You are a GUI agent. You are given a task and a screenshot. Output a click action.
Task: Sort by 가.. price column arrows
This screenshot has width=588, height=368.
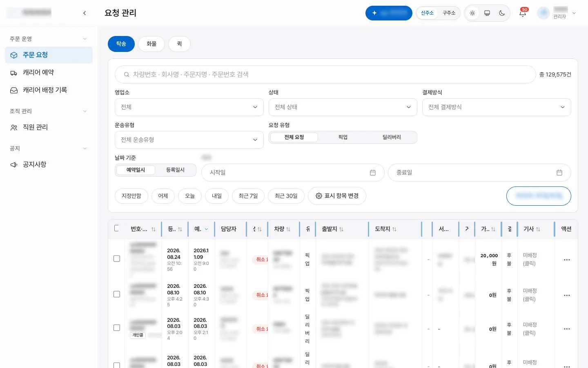pyautogui.click(x=493, y=229)
